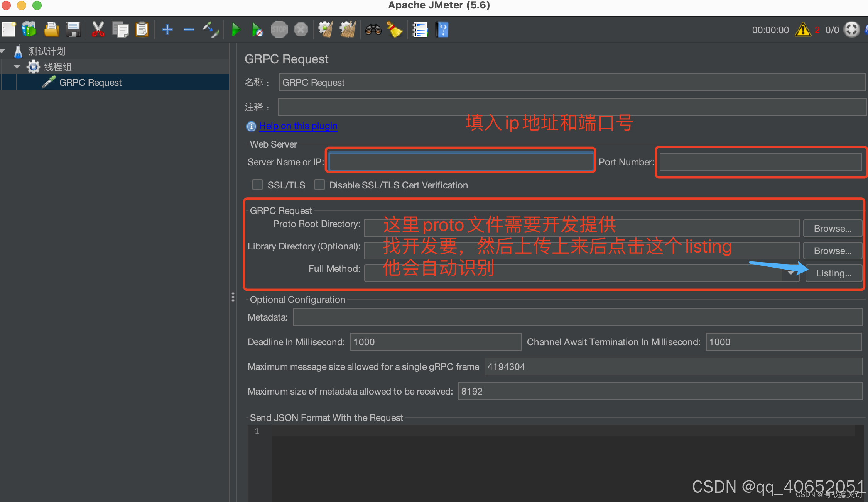
Task: Select GRPC Request in the tree
Action: pos(90,82)
